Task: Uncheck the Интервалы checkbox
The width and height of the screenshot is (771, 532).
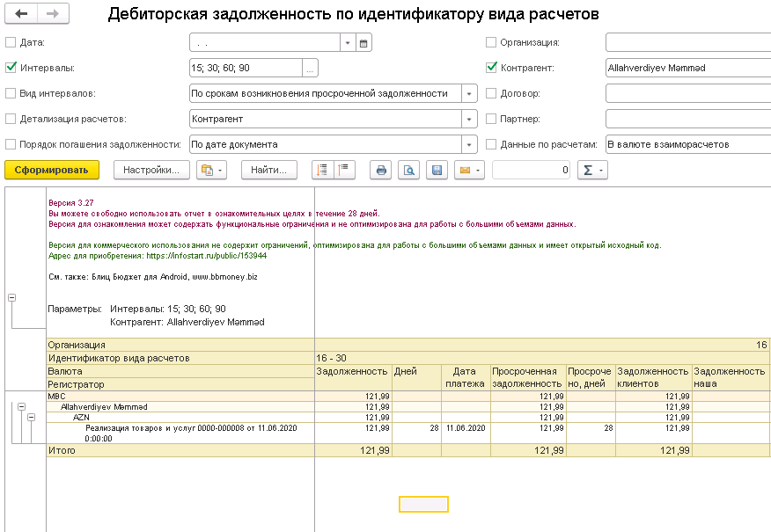Action: coord(11,68)
